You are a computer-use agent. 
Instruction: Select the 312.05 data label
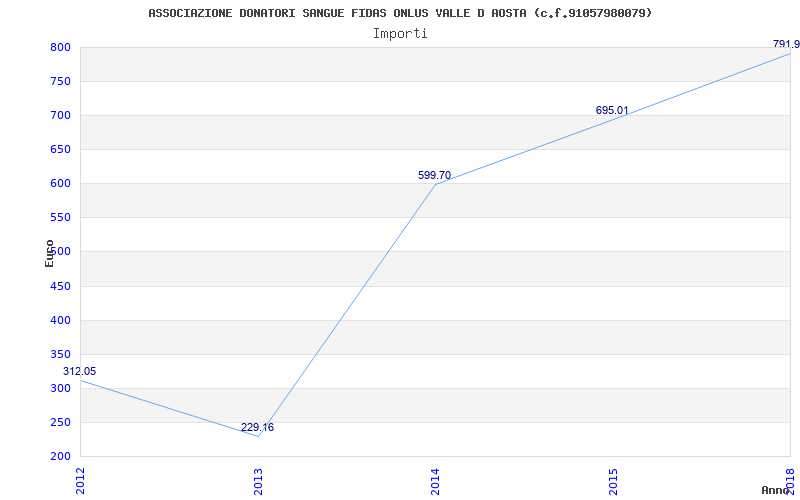click(x=80, y=371)
